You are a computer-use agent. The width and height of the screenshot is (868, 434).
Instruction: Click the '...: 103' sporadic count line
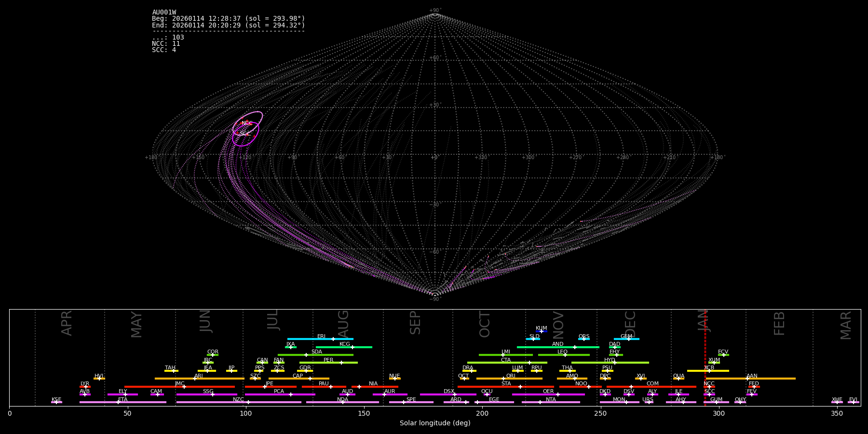[168, 38]
